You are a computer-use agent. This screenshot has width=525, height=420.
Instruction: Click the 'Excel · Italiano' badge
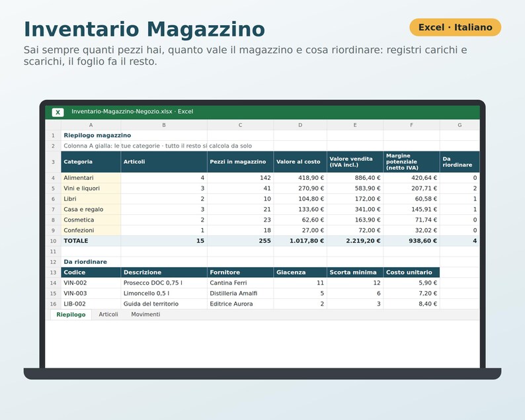456,27
